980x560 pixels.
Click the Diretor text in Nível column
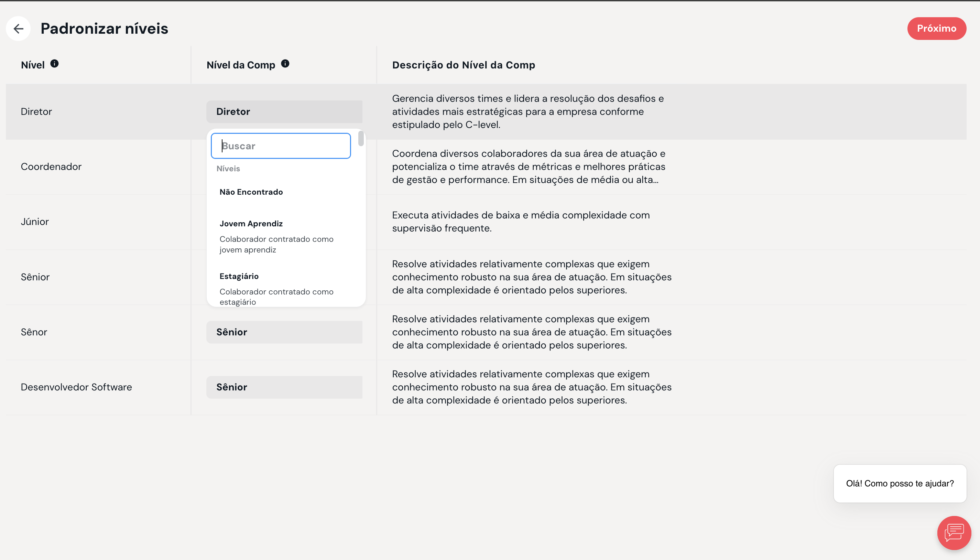pyautogui.click(x=36, y=111)
